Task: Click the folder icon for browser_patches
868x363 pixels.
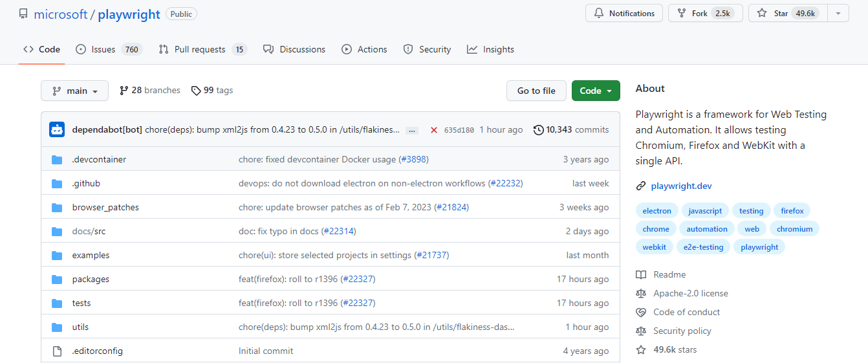Action: point(57,208)
